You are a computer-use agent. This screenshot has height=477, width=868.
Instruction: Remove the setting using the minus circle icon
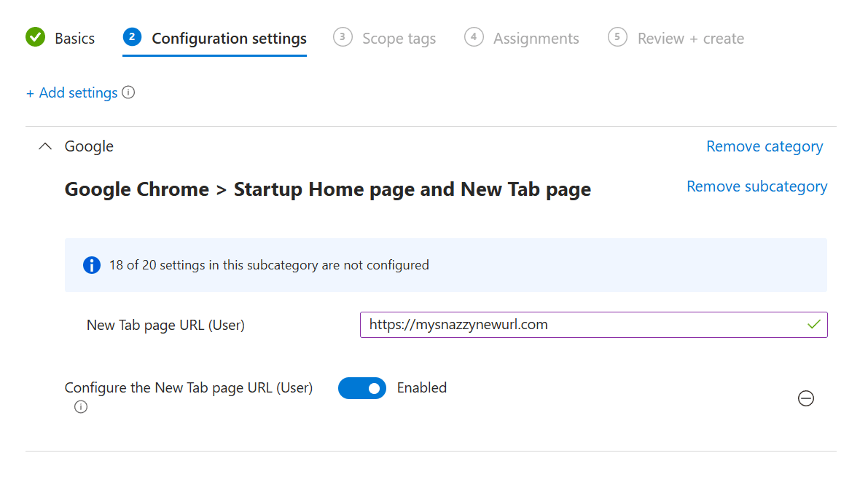click(x=806, y=398)
